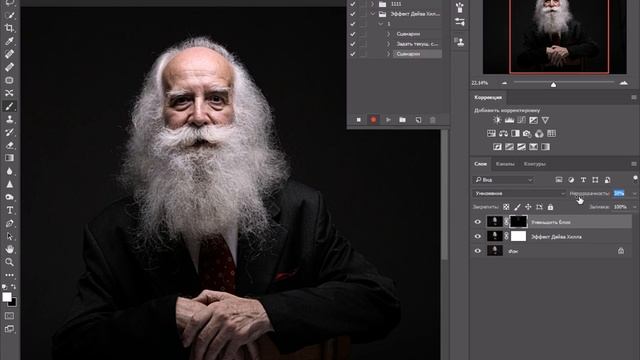Lock layer position with move lock icon

528,207
